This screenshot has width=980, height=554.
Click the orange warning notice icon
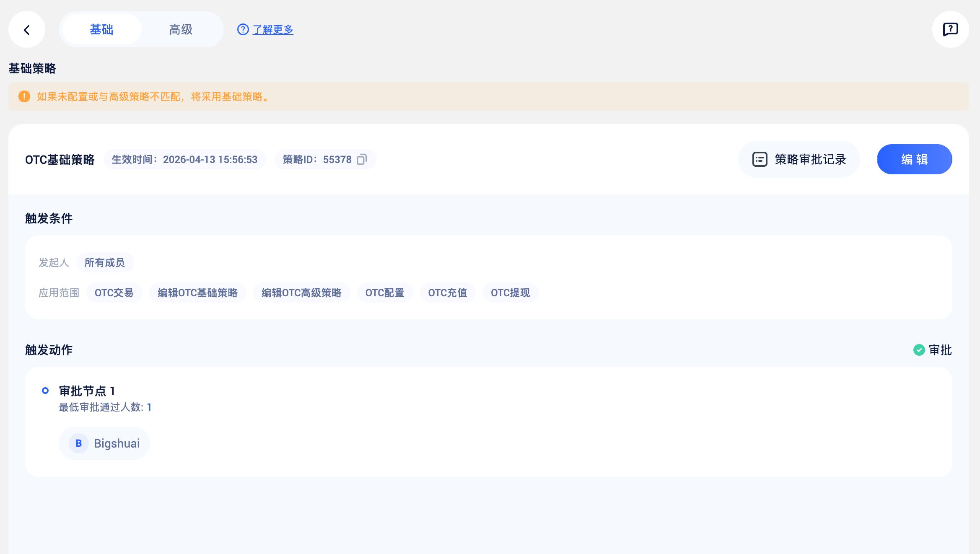point(24,96)
